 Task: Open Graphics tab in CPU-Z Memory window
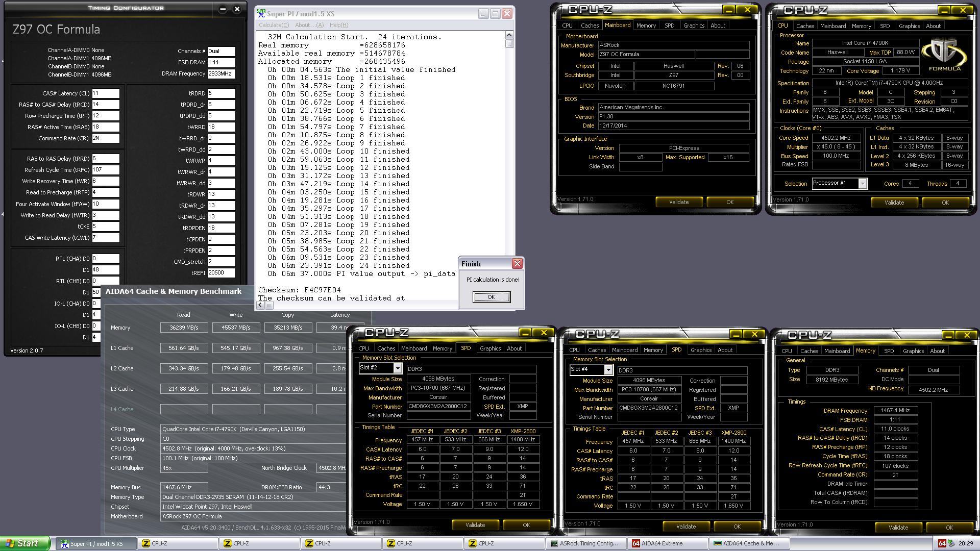[913, 351]
